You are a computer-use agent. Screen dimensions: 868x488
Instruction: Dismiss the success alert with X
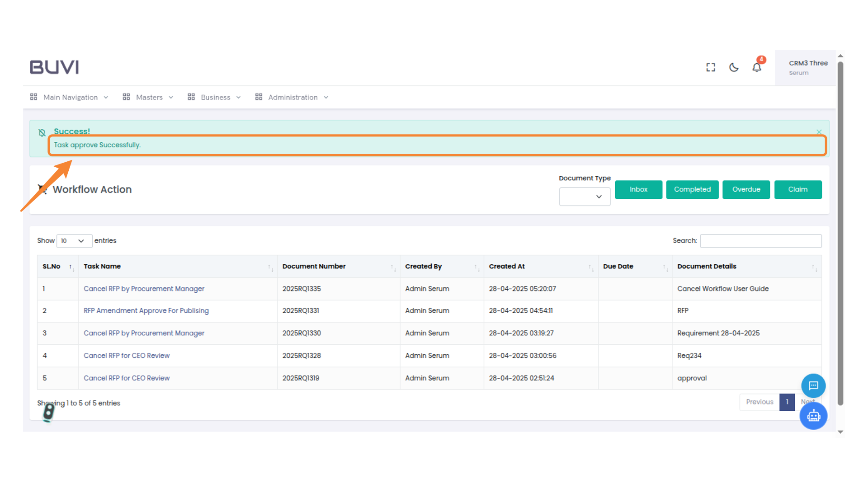pyautogui.click(x=819, y=132)
